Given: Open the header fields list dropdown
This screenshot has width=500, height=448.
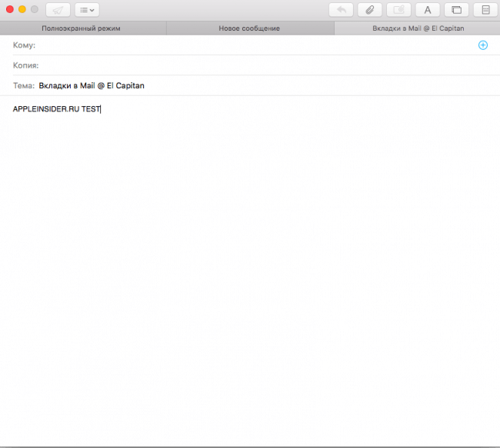Looking at the screenshot, I should pos(87,10).
